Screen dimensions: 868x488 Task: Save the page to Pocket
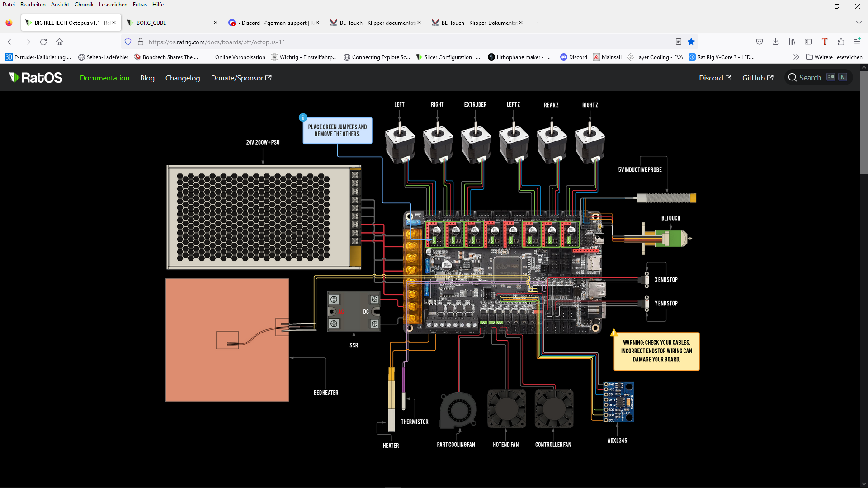tap(759, 42)
